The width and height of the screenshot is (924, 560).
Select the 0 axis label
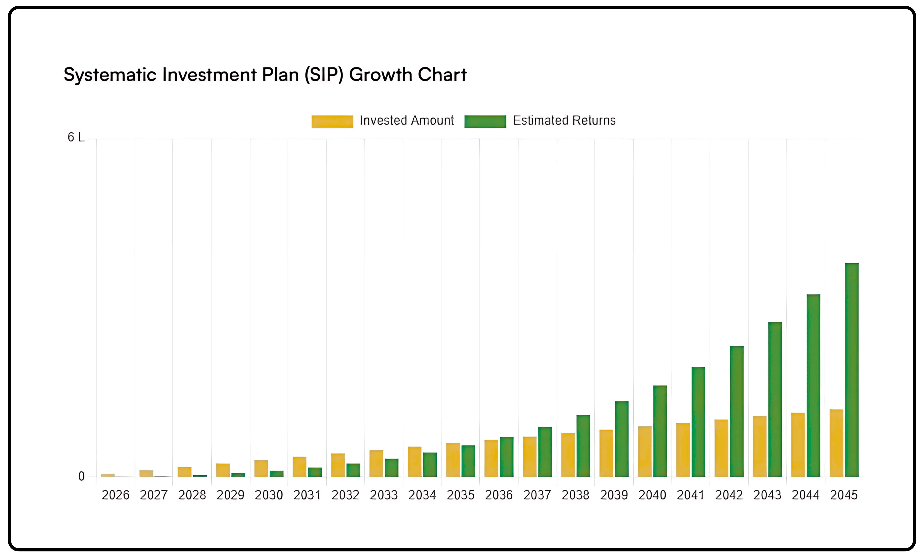[x=81, y=476]
